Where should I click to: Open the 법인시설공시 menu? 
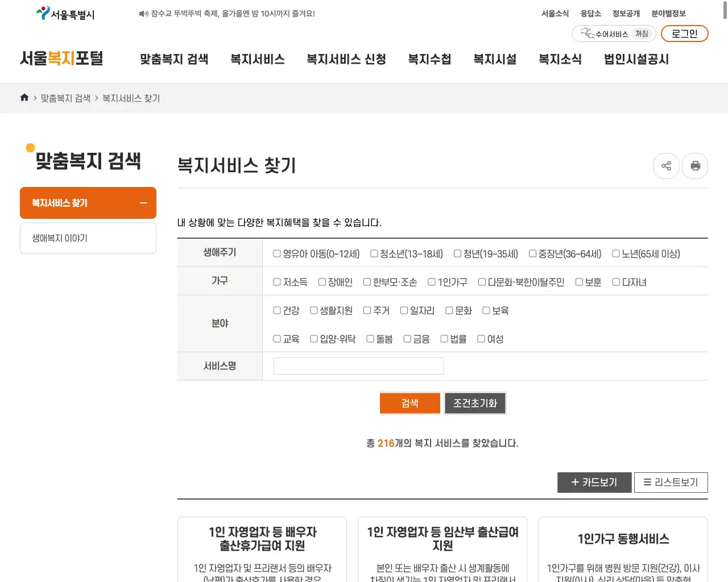(636, 59)
